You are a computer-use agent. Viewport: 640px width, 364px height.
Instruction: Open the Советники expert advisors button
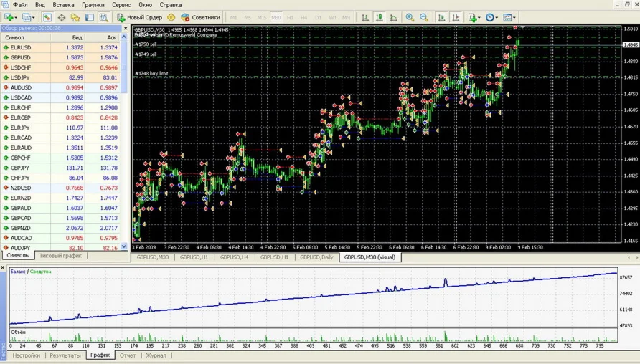[200, 17]
